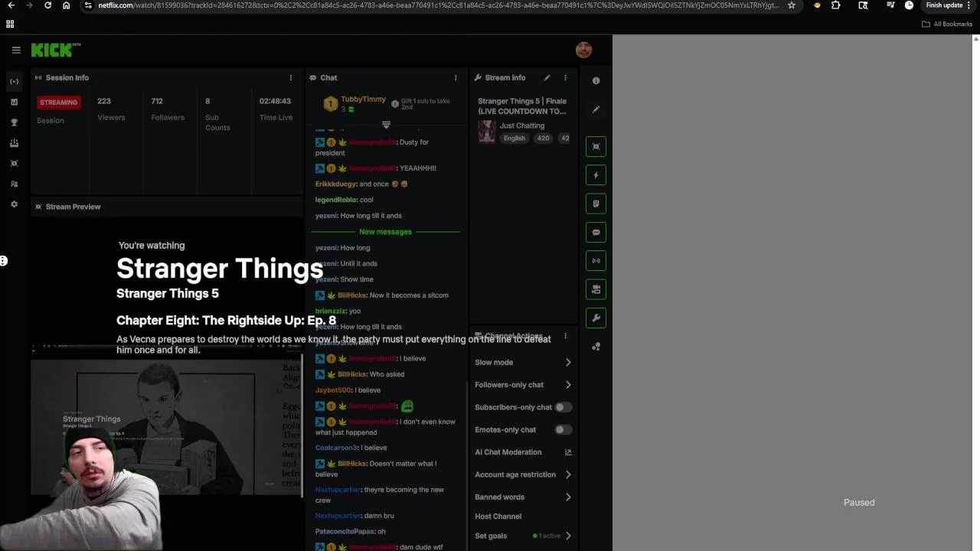980x551 pixels.
Task: Click username PataconcitoPapas in chat
Action: pos(345,531)
